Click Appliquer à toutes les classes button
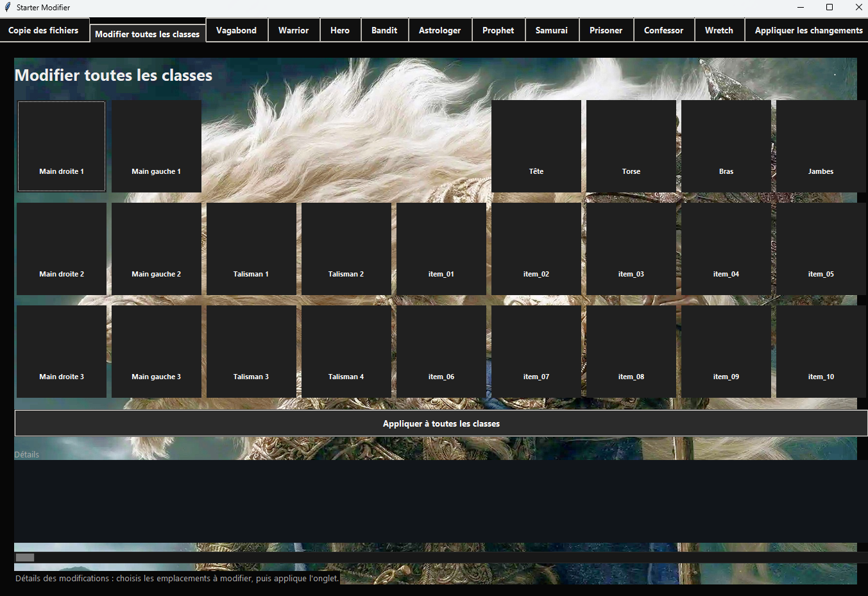This screenshot has width=868, height=596. (441, 423)
